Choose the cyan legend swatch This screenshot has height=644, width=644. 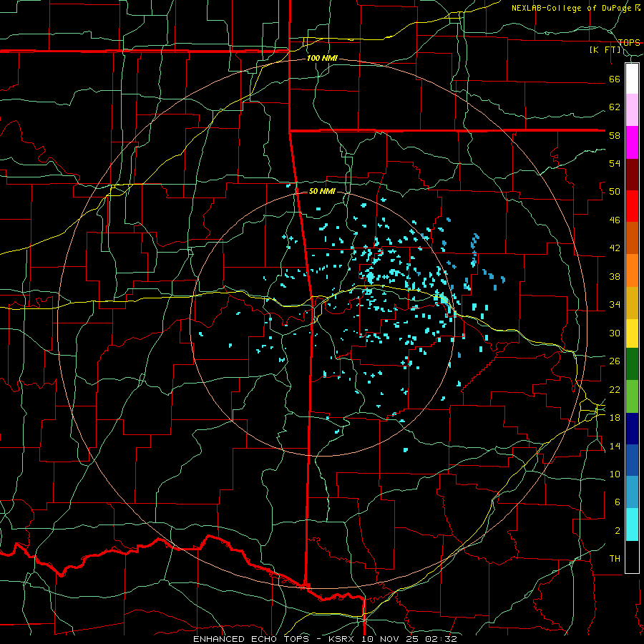tap(632, 525)
